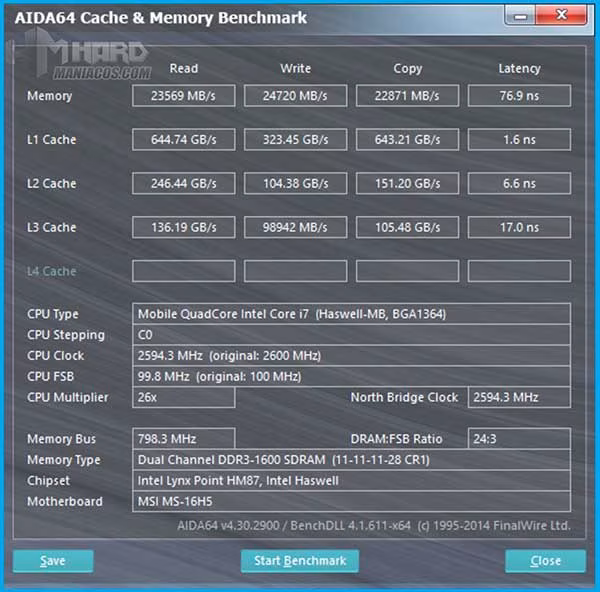Minimize the AIDA64 benchmark window
The width and height of the screenshot is (600, 592).
pos(520,16)
